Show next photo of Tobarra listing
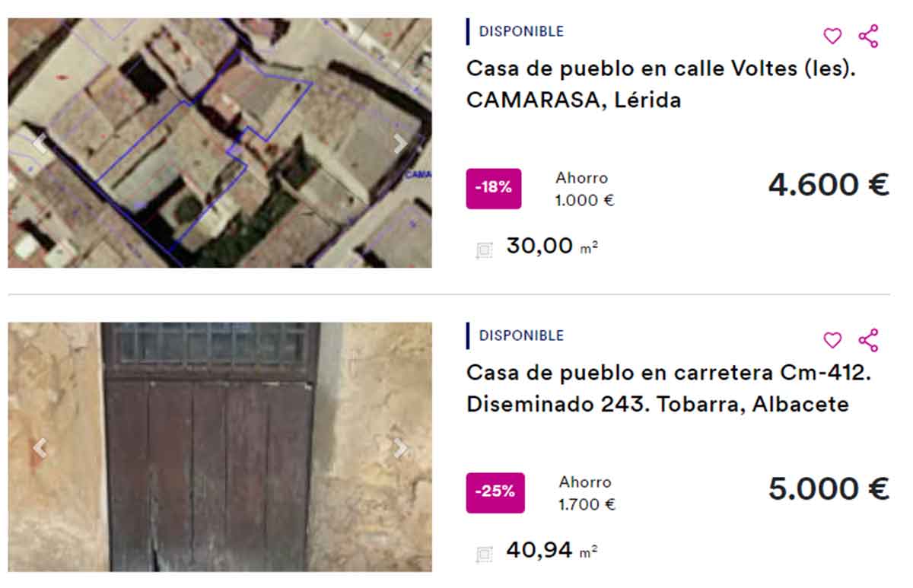 400,448
